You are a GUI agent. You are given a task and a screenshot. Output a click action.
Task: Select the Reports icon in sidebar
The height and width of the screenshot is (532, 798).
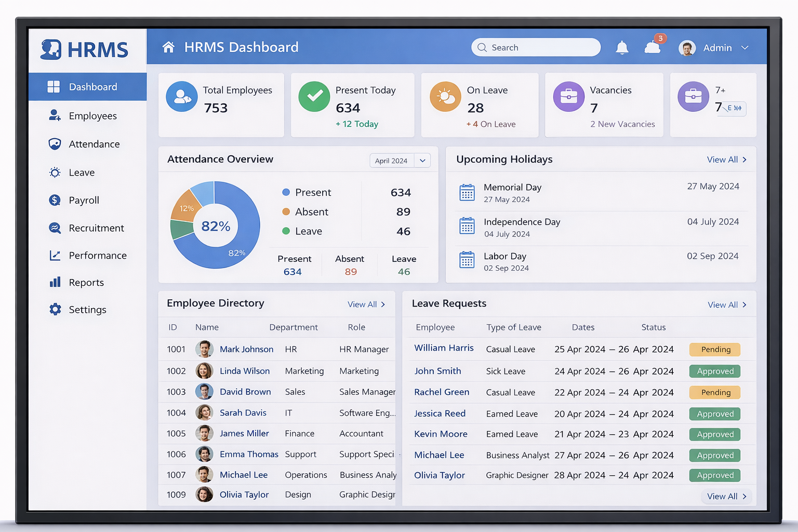[x=55, y=282]
